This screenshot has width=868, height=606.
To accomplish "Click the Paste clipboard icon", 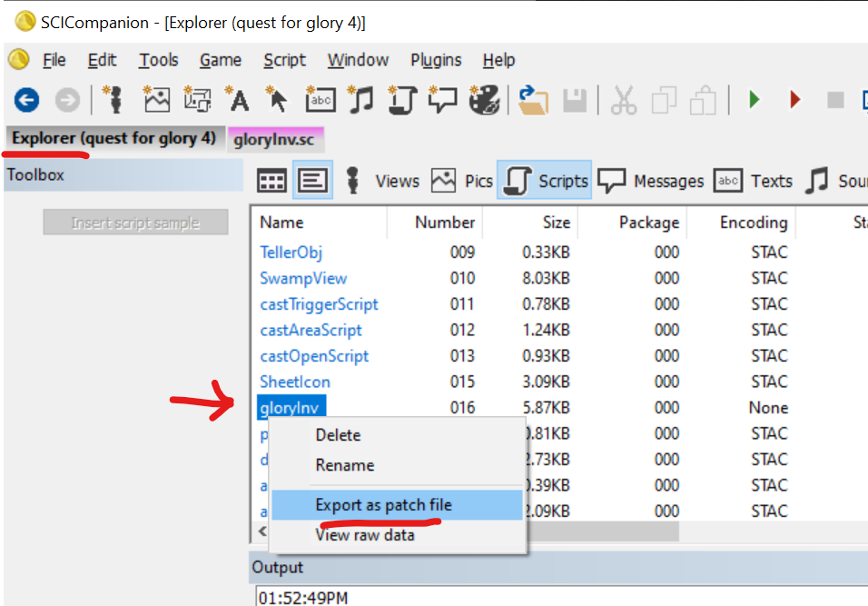I will coord(704,101).
